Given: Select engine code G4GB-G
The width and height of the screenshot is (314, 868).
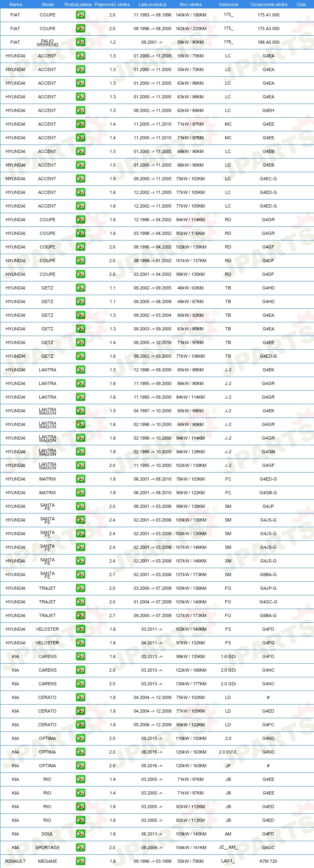Looking at the screenshot, I should point(268,493).
